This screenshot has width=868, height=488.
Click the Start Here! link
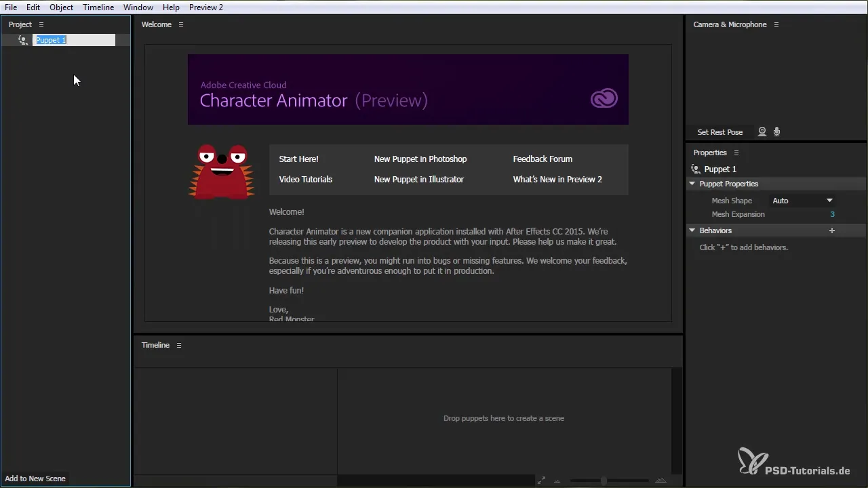tap(298, 159)
